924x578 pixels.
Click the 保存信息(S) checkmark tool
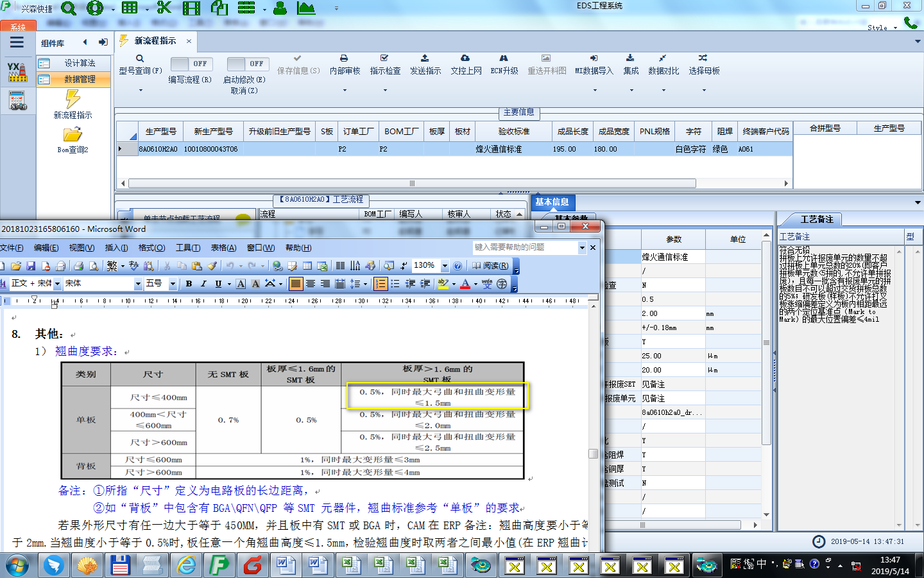(298, 65)
